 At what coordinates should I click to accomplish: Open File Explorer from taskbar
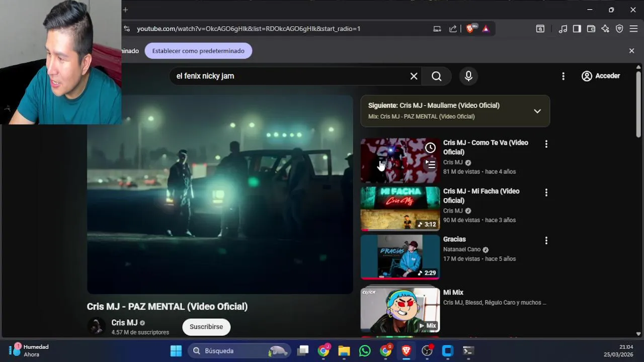(344, 351)
